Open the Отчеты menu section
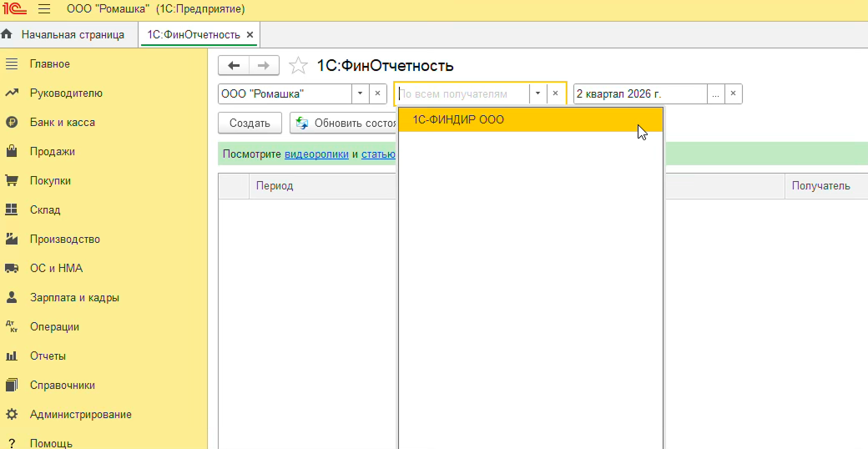Screen dimensions: 868x449 48,356
